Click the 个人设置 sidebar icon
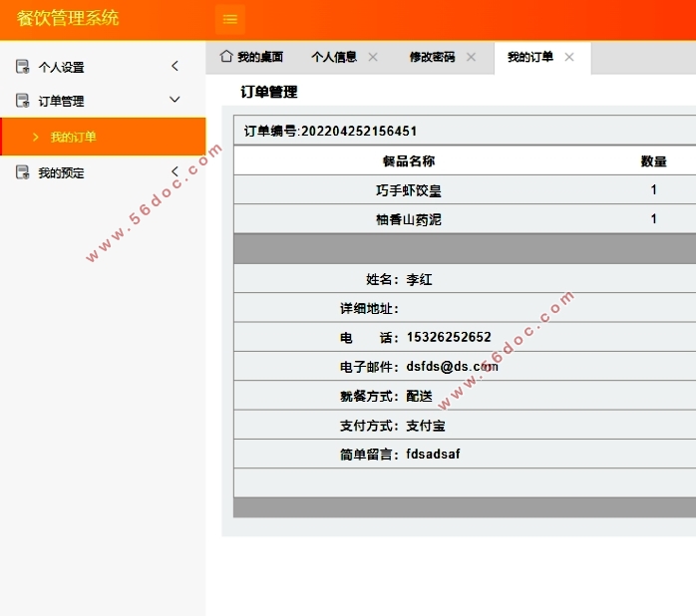Image resolution: width=696 pixels, height=616 pixels. pos(22,66)
